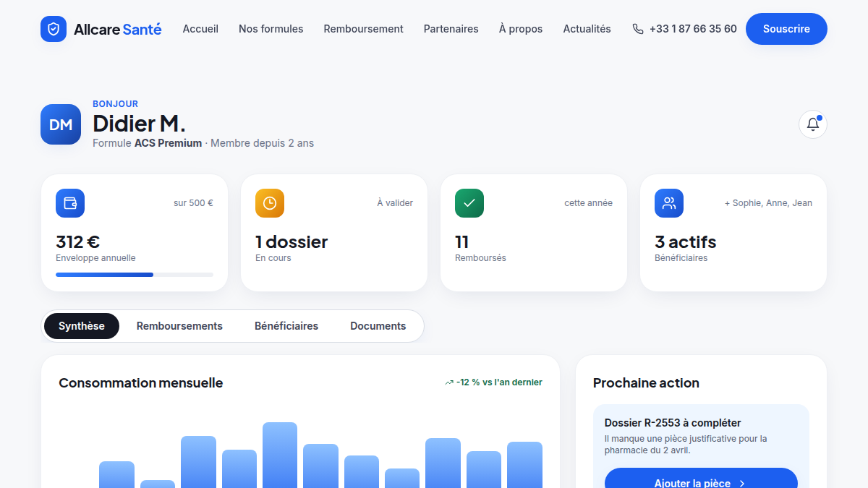Open notifications via the bell icon

(x=813, y=124)
